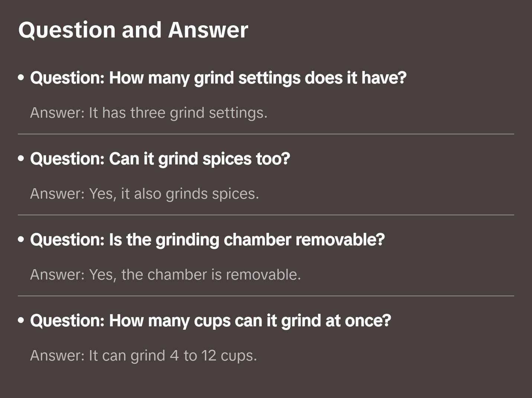Click the bullet beside the cups question

[21, 321]
